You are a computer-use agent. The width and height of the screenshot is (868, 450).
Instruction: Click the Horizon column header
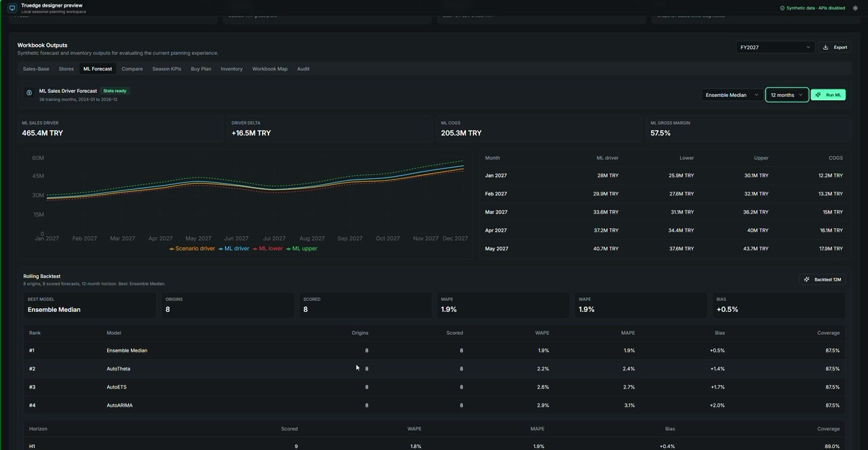coord(38,429)
